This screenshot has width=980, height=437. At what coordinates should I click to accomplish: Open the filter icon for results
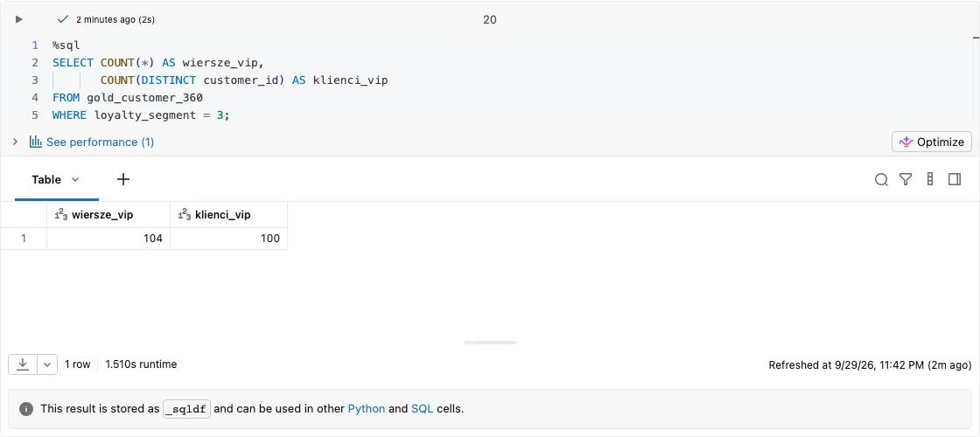(x=906, y=180)
